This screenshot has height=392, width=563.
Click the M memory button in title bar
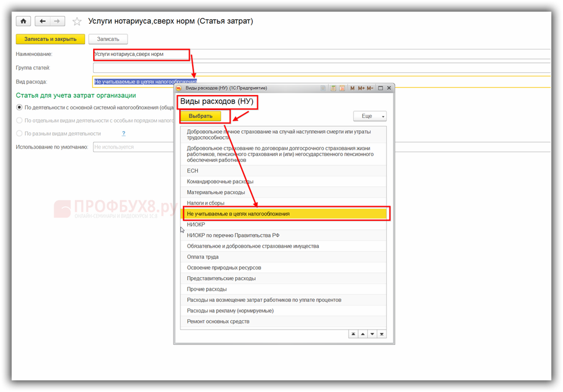pyautogui.click(x=352, y=88)
